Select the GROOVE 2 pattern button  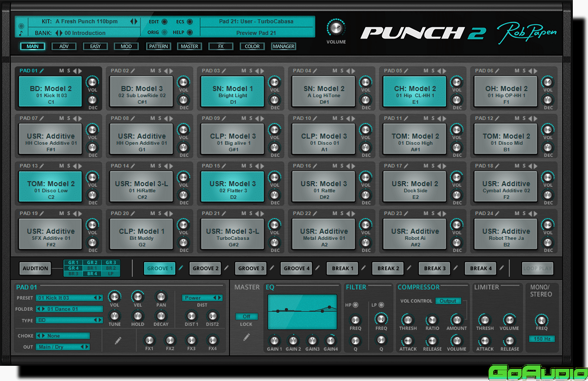click(x=205, y=269)
